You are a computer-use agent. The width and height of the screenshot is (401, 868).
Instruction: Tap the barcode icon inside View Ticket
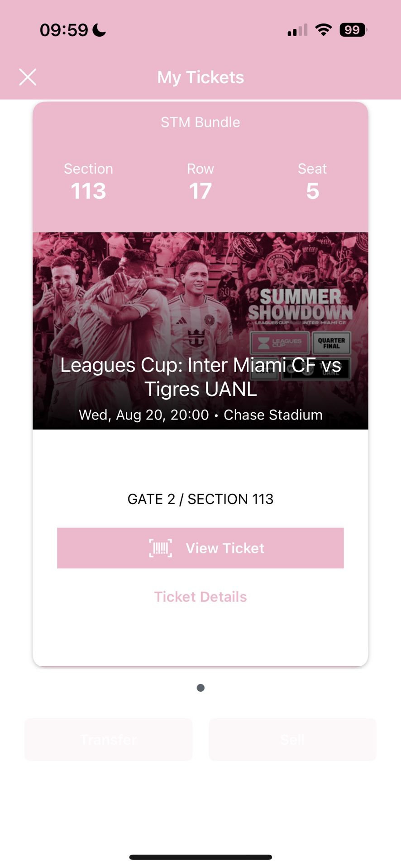pos(161,548)
